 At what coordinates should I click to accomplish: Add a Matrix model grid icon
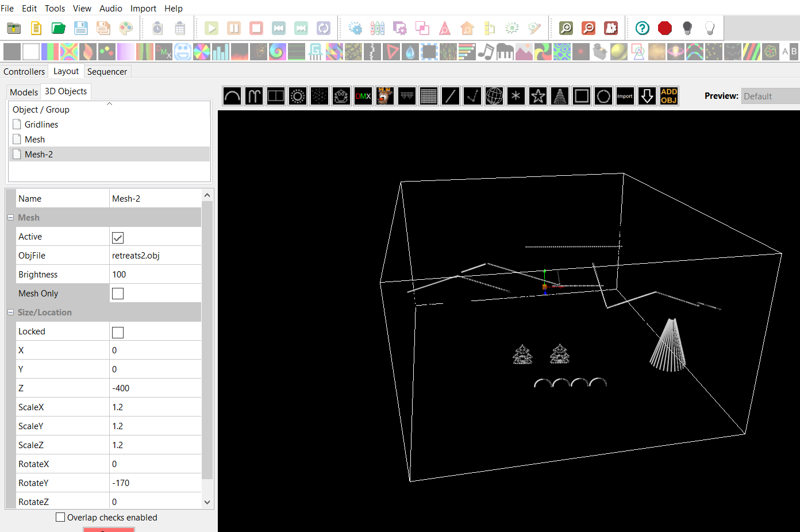429,96
